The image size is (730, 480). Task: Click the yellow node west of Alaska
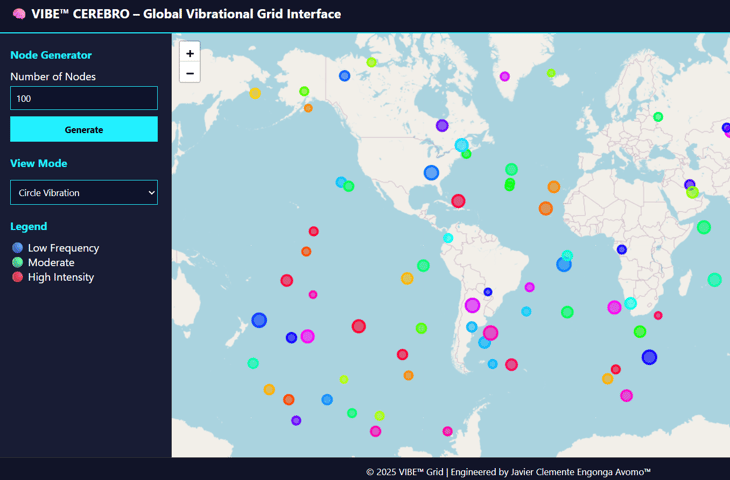[x=255, y=93]
